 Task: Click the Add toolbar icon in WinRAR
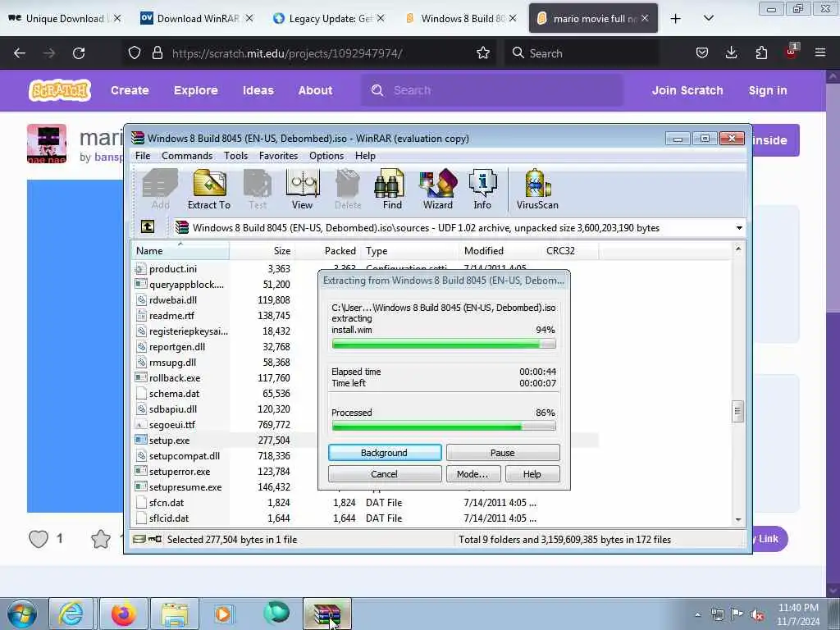click(160, 189)
